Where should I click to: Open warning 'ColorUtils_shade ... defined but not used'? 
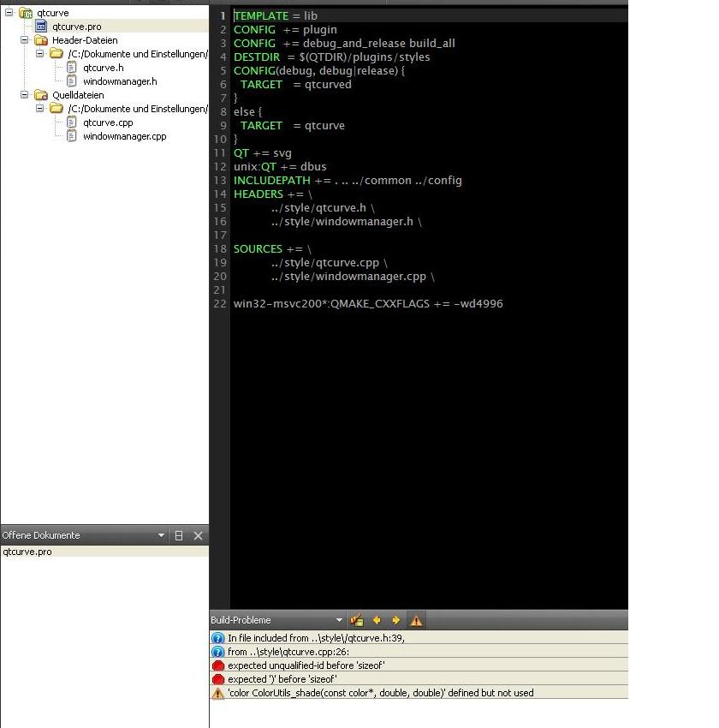(x=419, y=693)
